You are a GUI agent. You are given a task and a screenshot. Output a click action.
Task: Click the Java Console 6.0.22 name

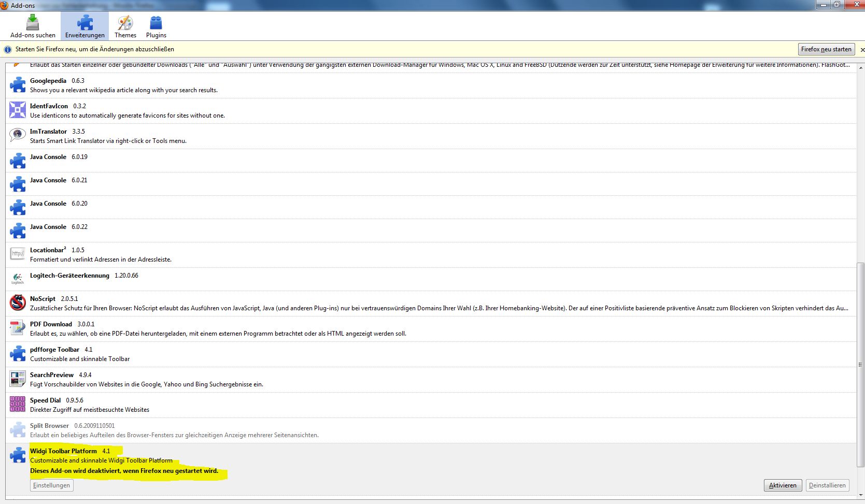tap(48, 227)
